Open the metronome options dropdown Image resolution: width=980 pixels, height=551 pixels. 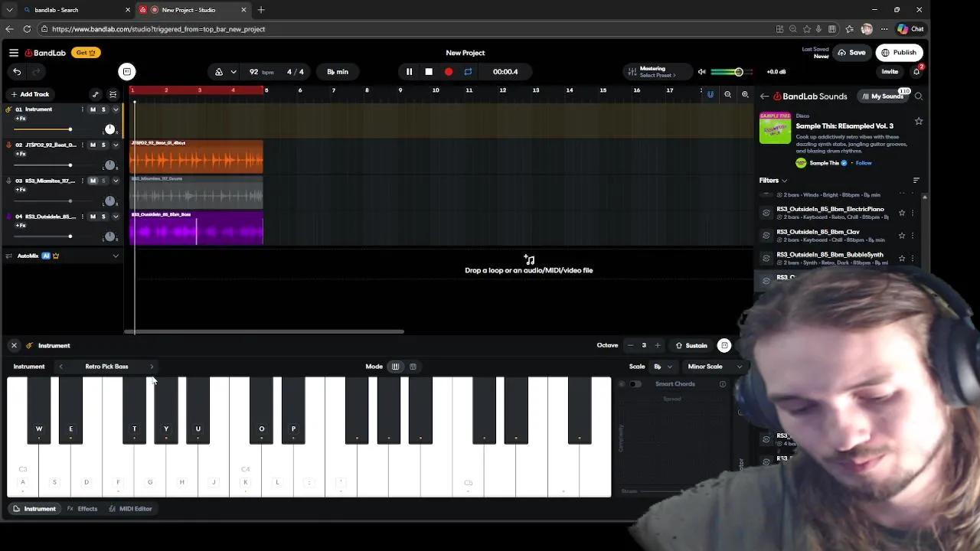[x=234, y=72]
